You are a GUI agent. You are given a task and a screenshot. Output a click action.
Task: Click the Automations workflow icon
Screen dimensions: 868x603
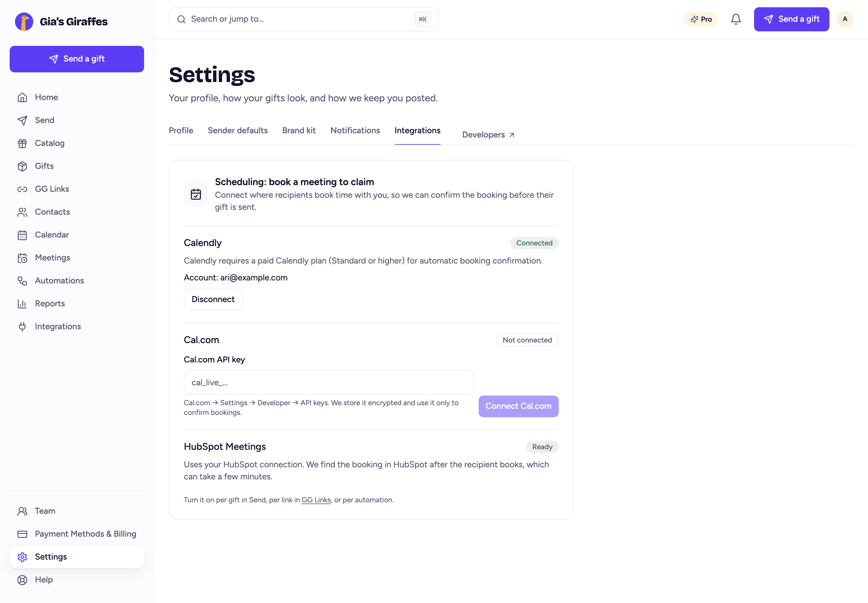(22, 281)
